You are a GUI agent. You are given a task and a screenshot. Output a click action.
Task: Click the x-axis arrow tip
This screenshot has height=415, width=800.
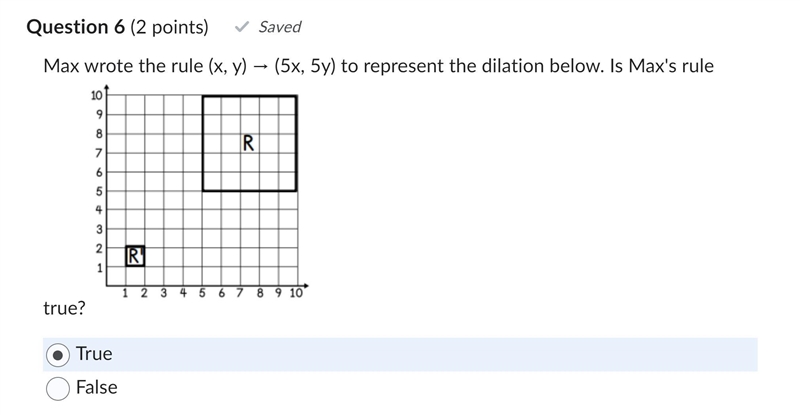[x=306, y=285]
